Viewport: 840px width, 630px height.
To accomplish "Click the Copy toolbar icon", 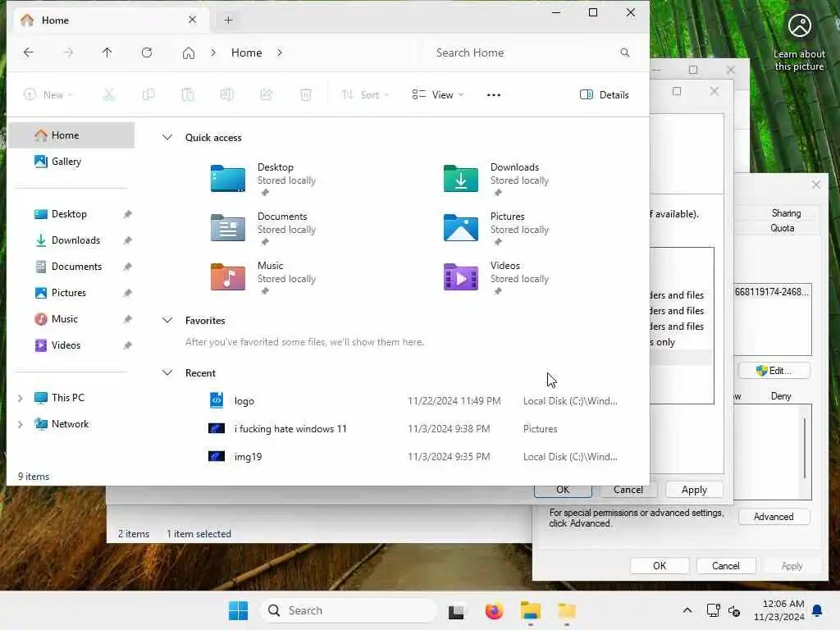I will (x=148, y=95).
